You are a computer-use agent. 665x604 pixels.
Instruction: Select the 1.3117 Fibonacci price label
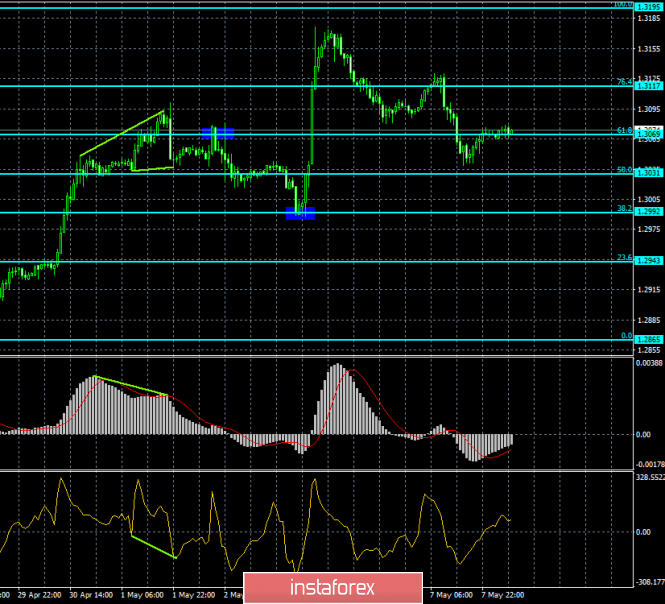[x=649, y=86]
